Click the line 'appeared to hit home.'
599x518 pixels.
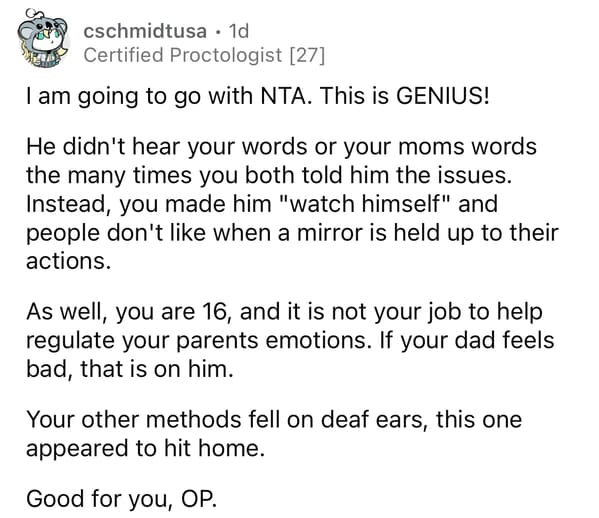145,448
